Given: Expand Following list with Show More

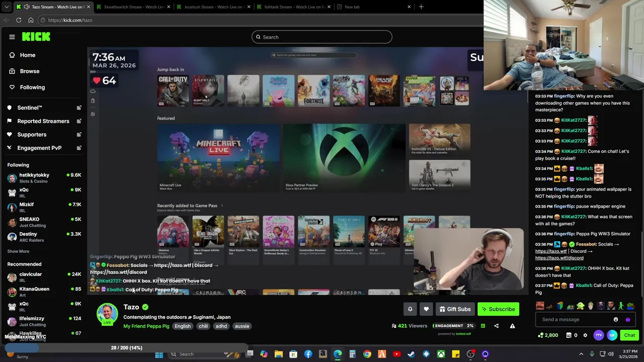Looking at the screenshot, I should pyautogui.click(x=18, y=251).
